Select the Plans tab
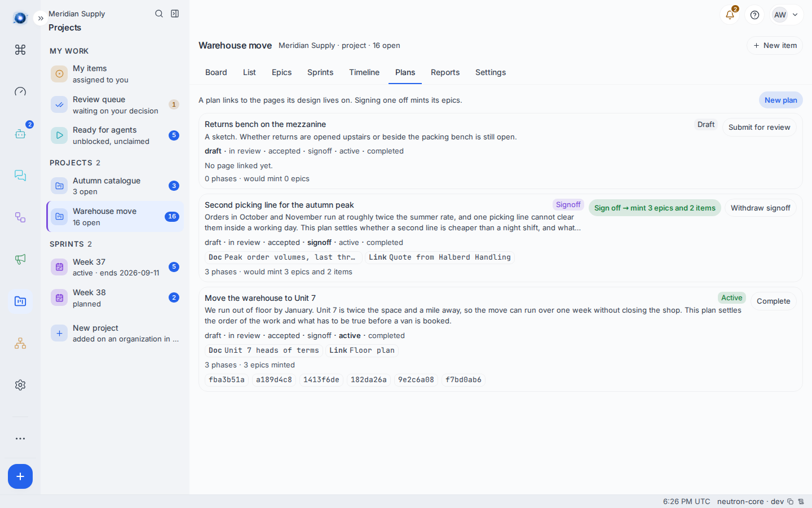Image resolution: width=812 pixels, height=508 pixels. click(x=405, y=72)
